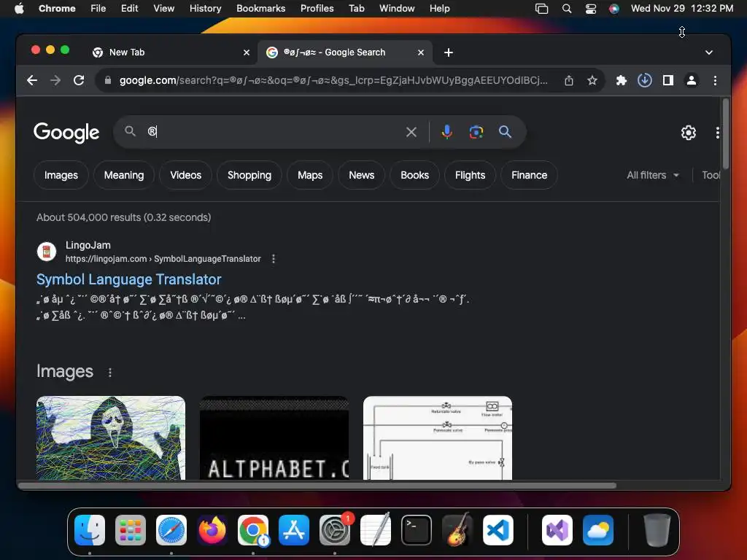Bookmark this page with star icon

point(592,80)
